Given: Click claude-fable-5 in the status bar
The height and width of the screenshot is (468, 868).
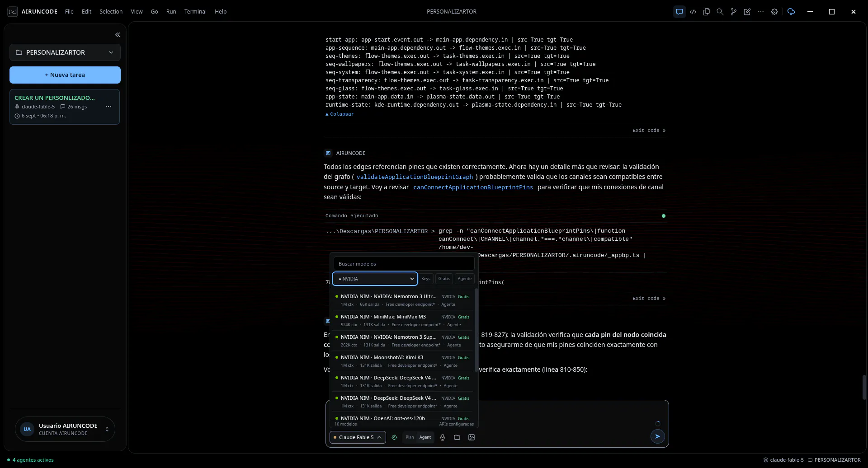Looking at the screenshot, I should pos(783,460).
